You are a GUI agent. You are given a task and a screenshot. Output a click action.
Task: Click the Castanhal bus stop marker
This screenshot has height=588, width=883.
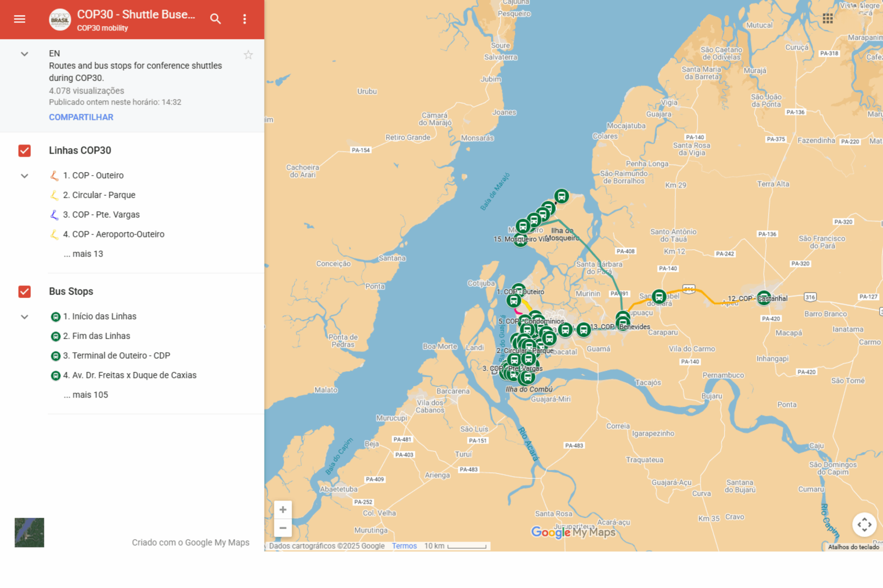[764, 298]
